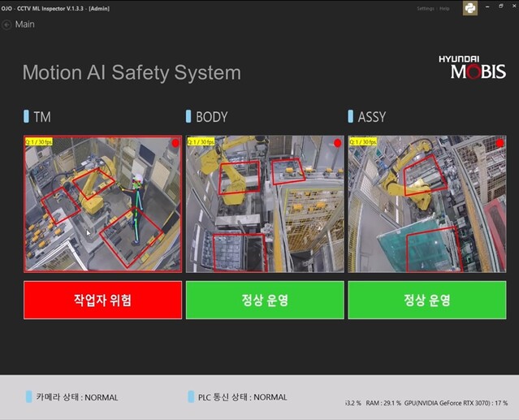Click the red recording dot on TM feed
Screen dimensions: 519x420
[175, 144]
